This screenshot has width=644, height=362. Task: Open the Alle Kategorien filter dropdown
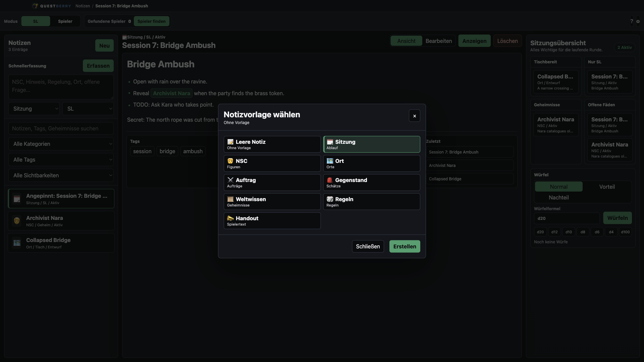(61, 144)
